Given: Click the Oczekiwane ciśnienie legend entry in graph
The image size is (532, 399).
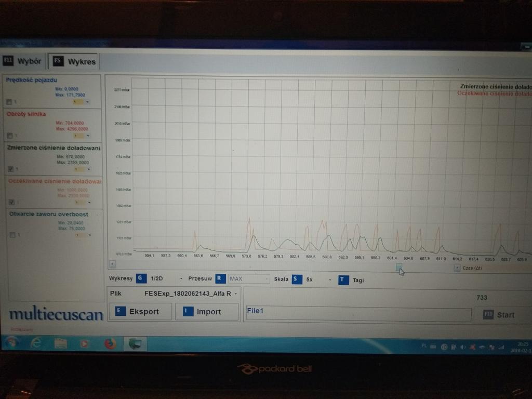Looking at the screenshot, I should click(495, 94).
